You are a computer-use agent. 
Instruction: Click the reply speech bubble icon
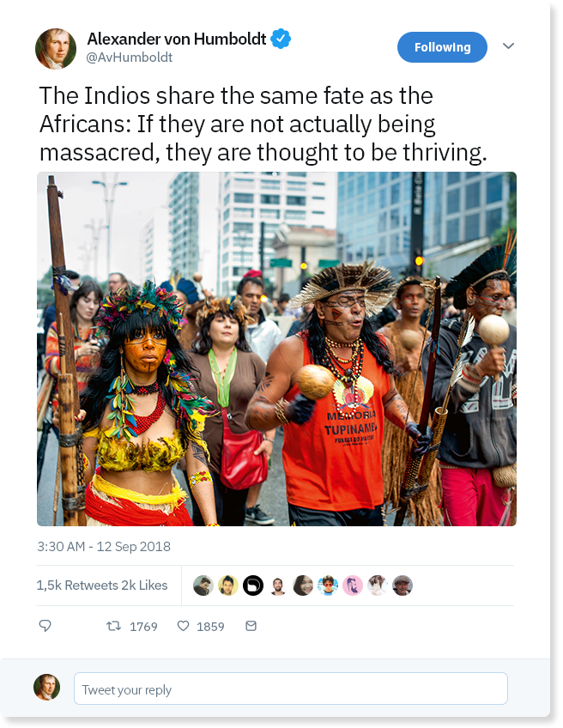(45, 626)
